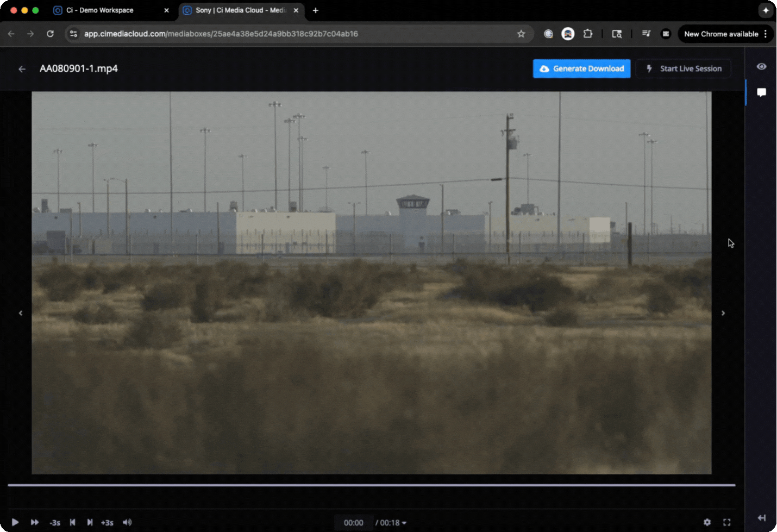Open the Chrome three-dot menu
This screenshot has height=532, width=777.
pos(766,34)
